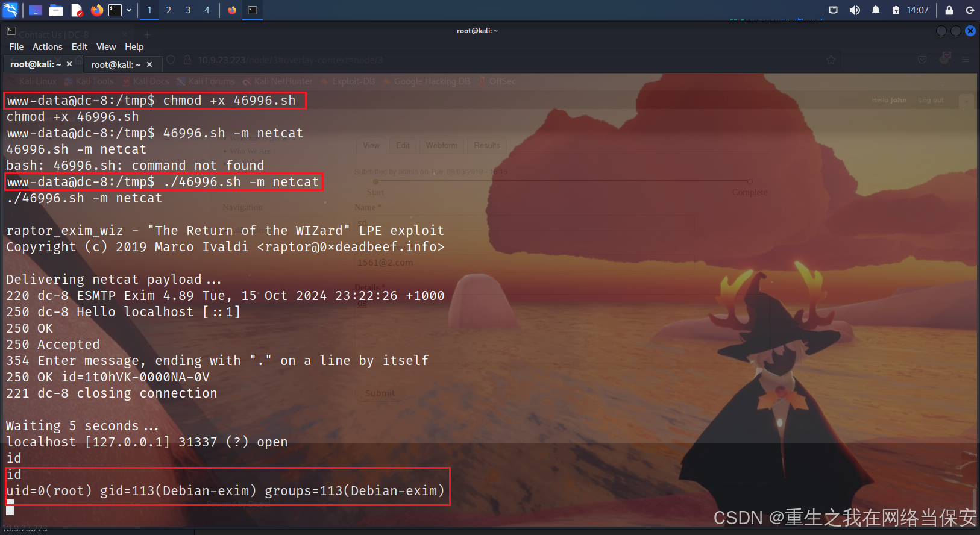Open Kali Forums bookmark in Firefox

[x=206, y=81]
